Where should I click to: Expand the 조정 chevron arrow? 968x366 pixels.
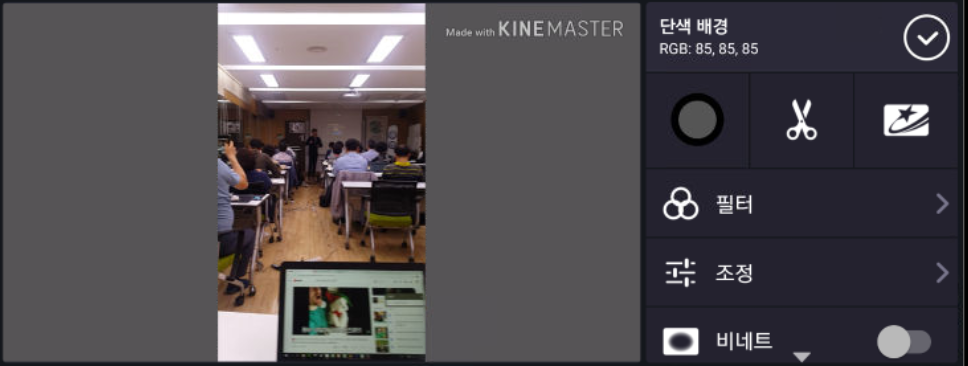pos(942,272)
